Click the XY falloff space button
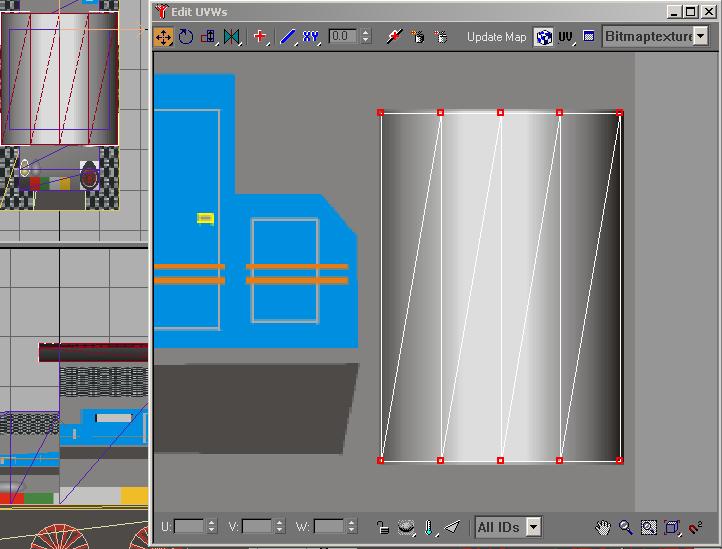 click(x=311, y=37)
